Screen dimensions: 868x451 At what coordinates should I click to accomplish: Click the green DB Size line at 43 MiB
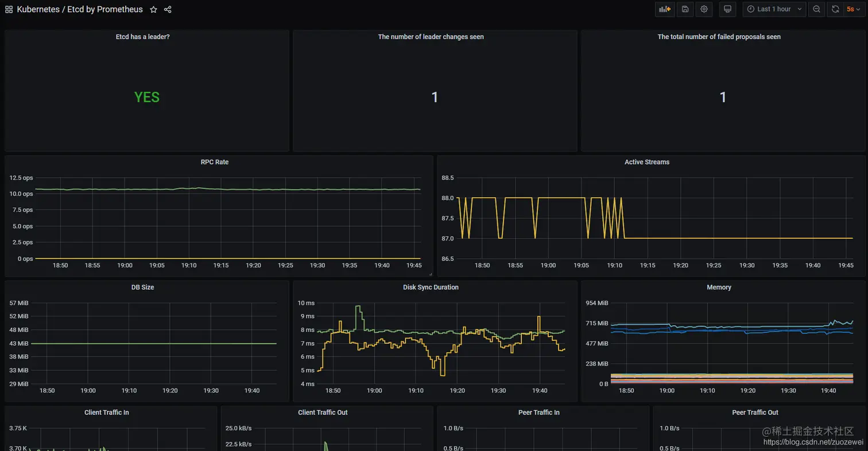pos(154,344)
